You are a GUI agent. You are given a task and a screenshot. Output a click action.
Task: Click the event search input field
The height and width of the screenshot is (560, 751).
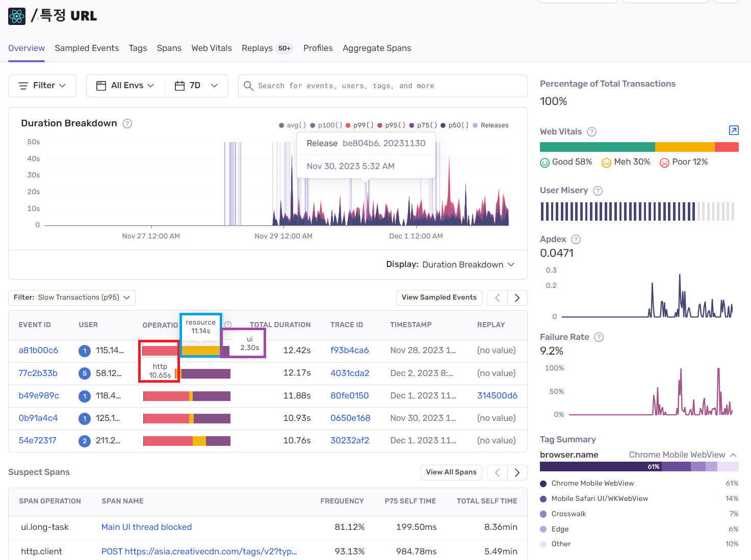pos(382,86)
